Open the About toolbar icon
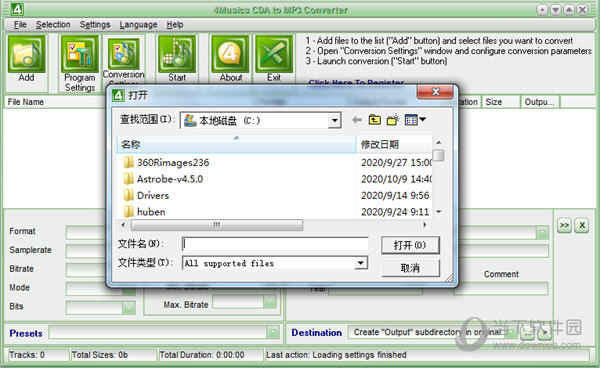Viewport: 600px width, 368px height. [230, 54]
